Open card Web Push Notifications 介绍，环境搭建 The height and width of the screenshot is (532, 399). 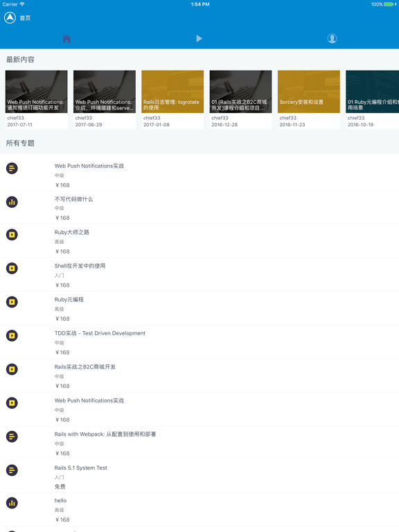click(x=105, y=100)
